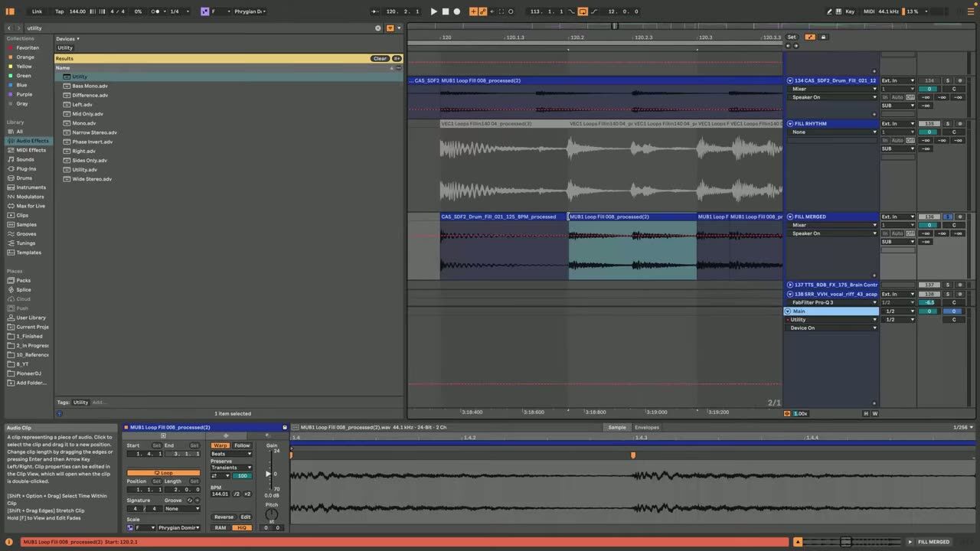Set FILL MERGED monitor to Auto
The width and height of the screenshot is (980, 551).
[x=897, y=233]
